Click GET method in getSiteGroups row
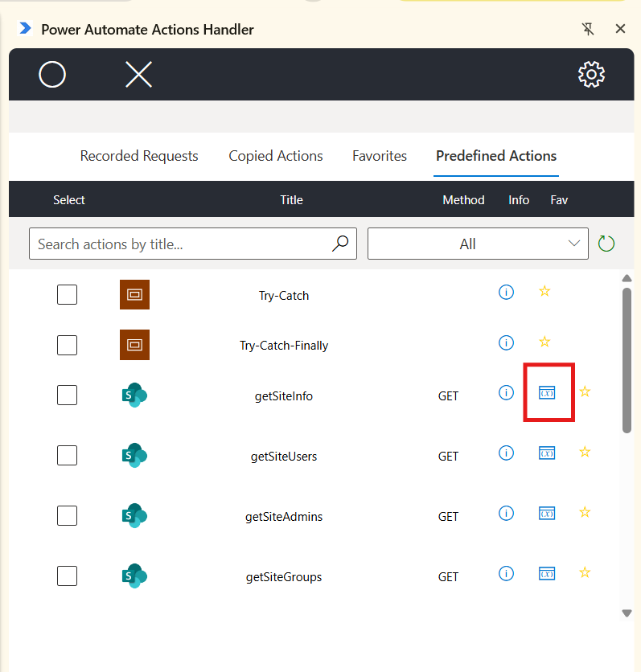This screenshot has width=641, height=672. (x=448, y=577)
